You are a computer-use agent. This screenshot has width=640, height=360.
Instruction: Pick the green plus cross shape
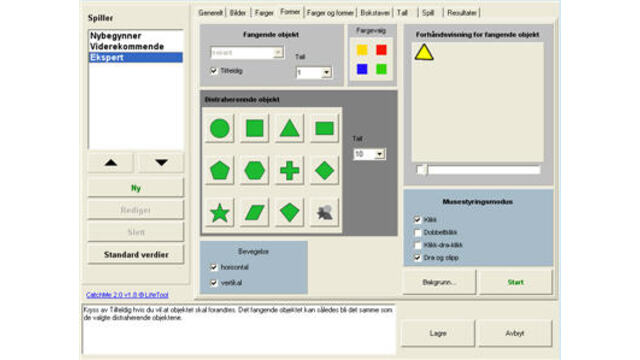289,170
